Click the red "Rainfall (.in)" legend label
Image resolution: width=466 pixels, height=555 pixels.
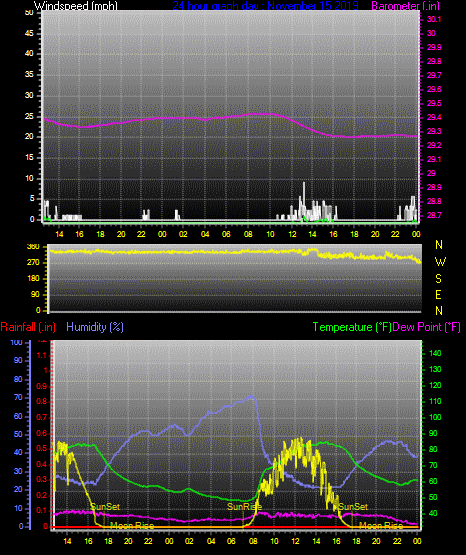pos(28,327)
